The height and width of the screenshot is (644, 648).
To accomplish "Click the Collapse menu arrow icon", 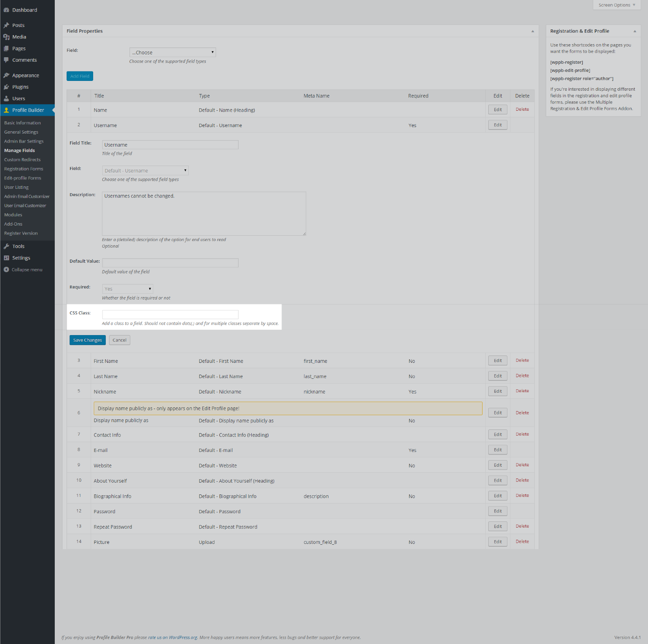I will 7,270.
